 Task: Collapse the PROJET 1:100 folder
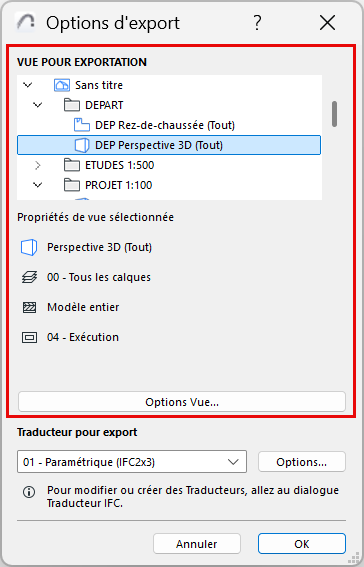pos(38,185)
